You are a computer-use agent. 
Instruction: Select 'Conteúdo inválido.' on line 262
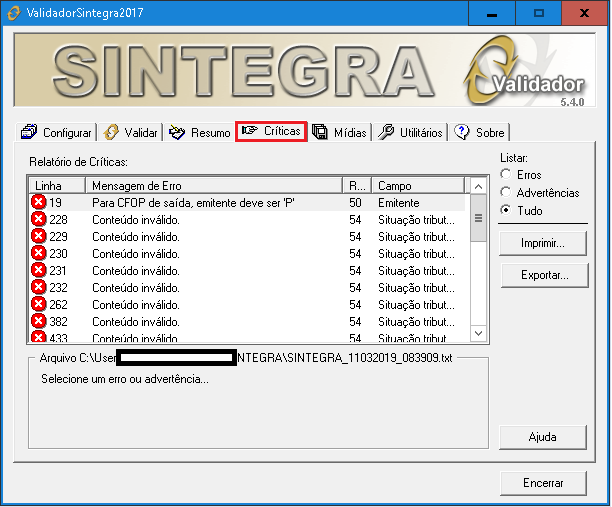pyautogui.click(x=136, y=305)
